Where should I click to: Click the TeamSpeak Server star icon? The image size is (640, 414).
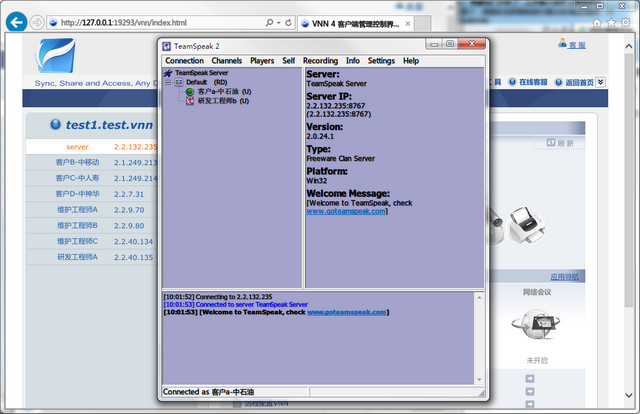coord(168,73)
